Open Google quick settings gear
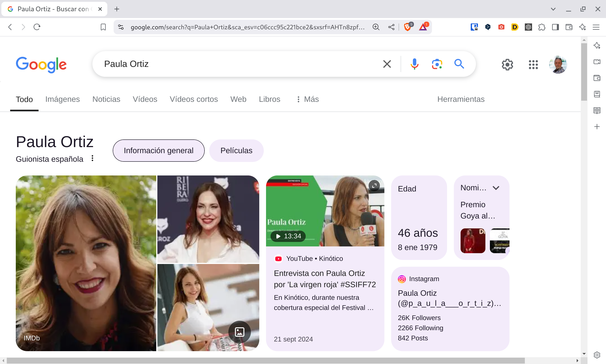606x364 pixels. coord(507,65)
